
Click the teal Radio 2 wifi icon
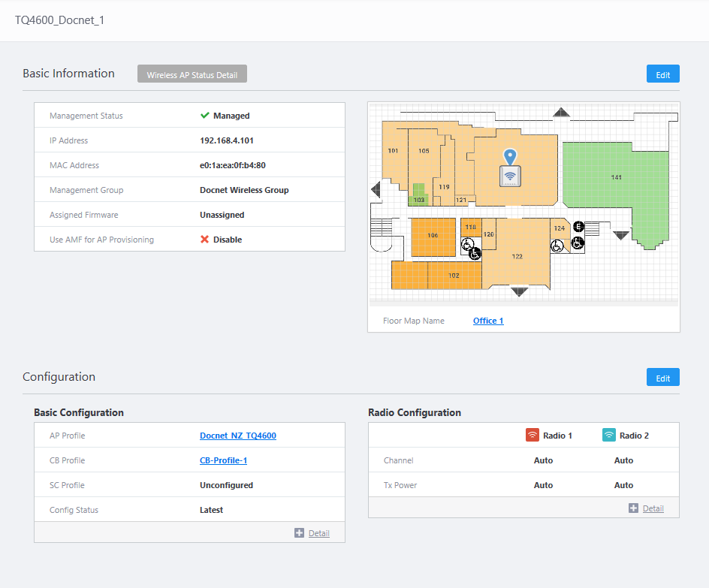[x=609, y=436]
